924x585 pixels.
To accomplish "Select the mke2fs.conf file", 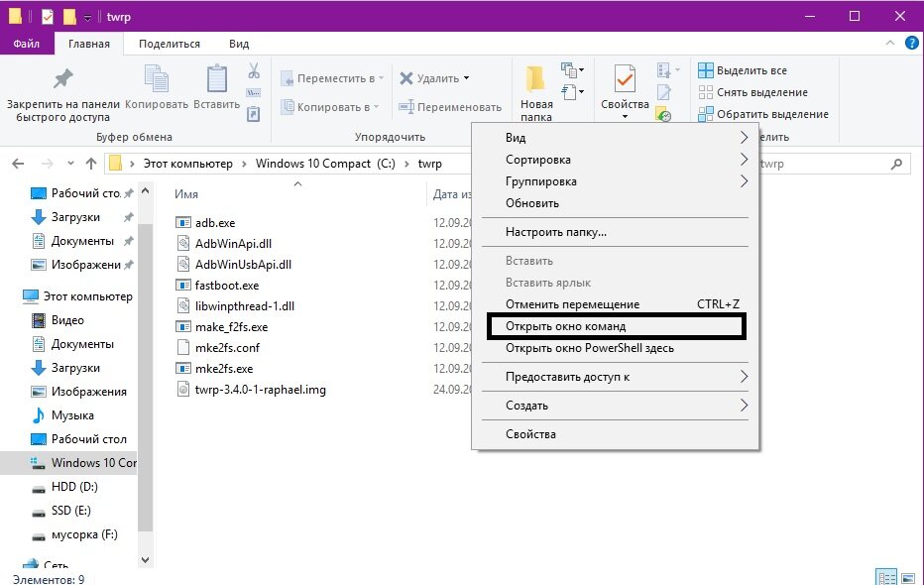I will click(x=227, y=348).
